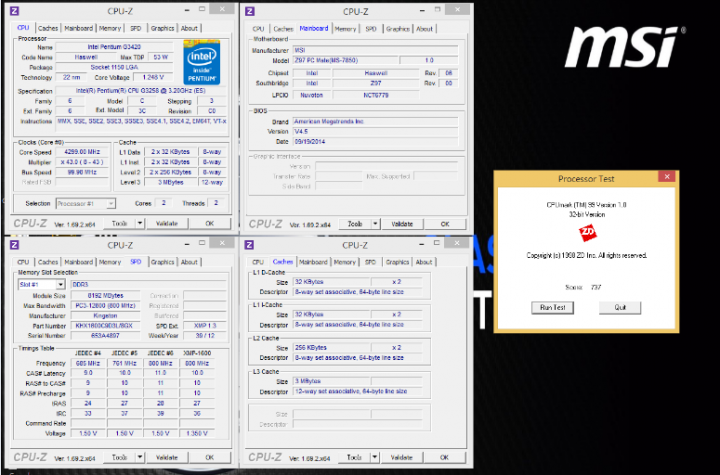Select SPD tab in Mainboard window

(371, 28)
